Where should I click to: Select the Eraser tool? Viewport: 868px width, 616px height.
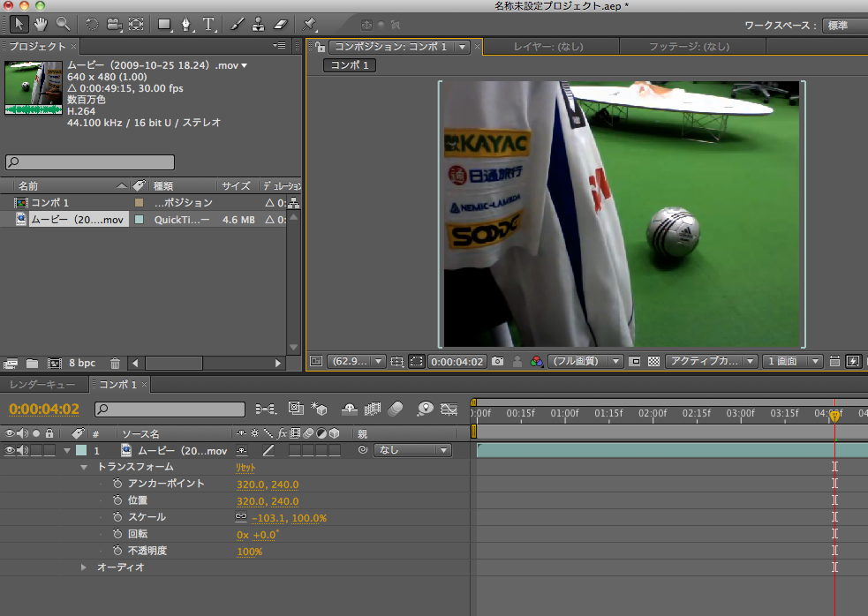tap(281, 25)
